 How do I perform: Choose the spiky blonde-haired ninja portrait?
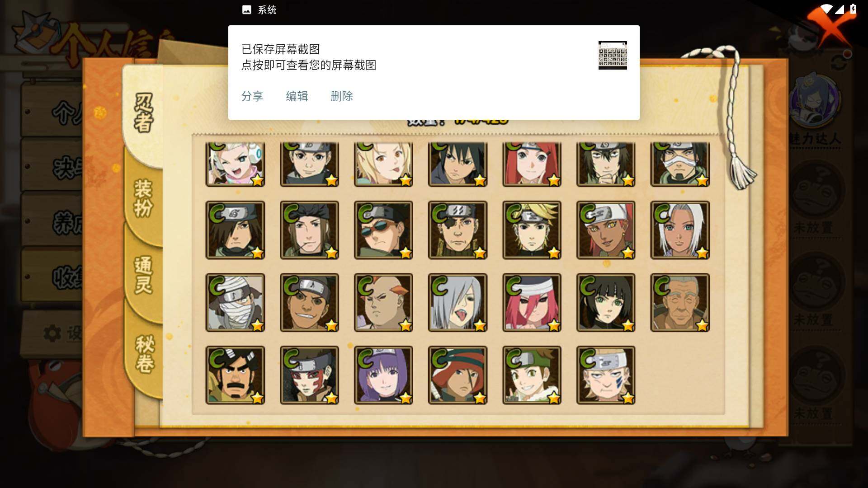(532, 230)
